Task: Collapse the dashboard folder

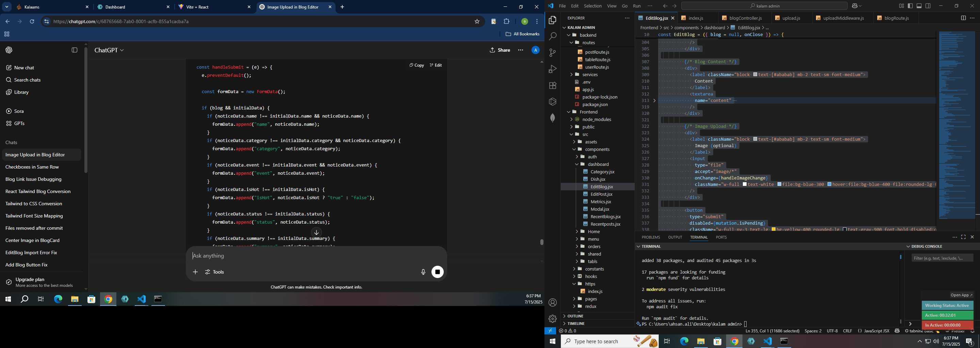Action: 577,164
